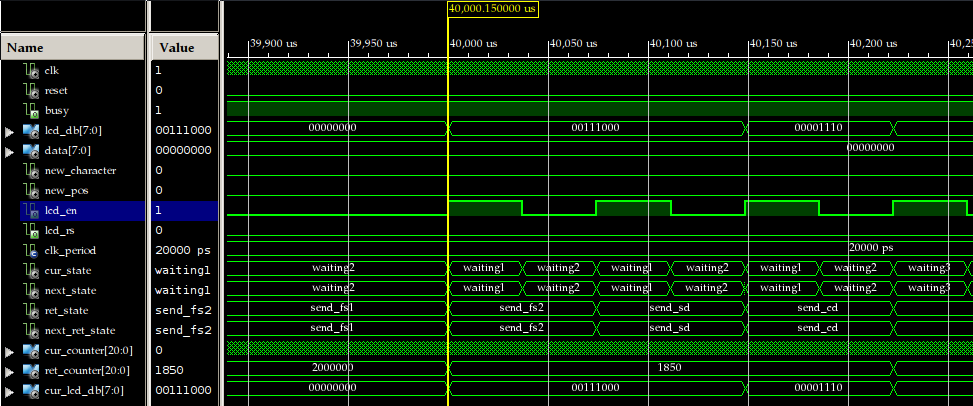Click the Value column header

(x=183, y=47)
